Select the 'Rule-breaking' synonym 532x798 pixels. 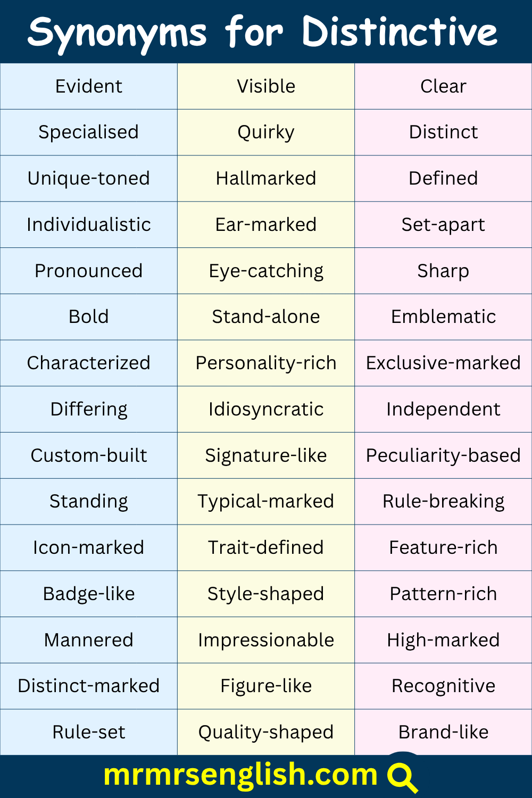[443, 501]
